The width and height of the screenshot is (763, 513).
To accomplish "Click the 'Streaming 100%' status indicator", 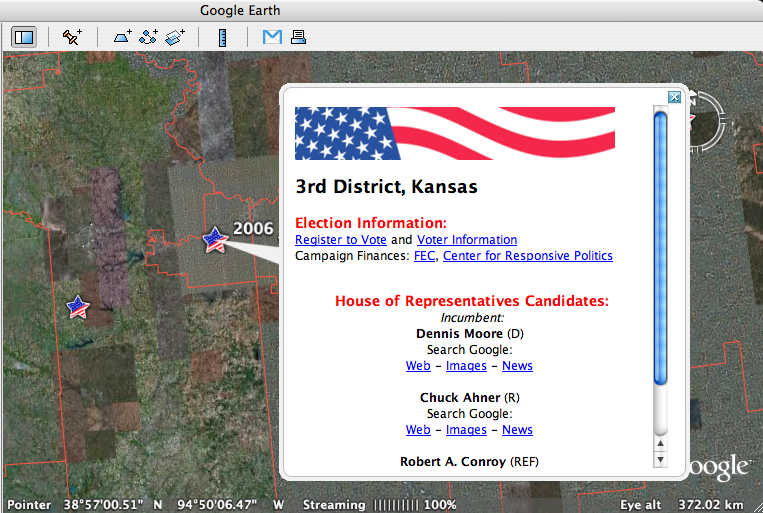I will point(380,505).
